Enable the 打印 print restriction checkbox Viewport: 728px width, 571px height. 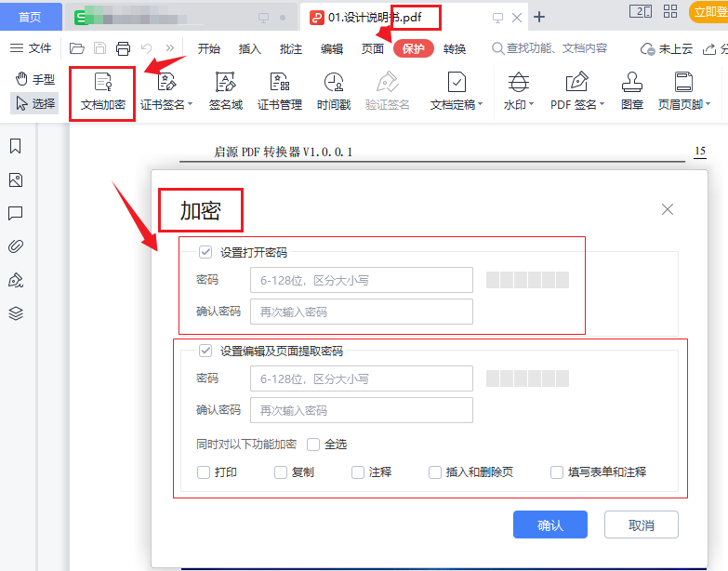[204, 472]
